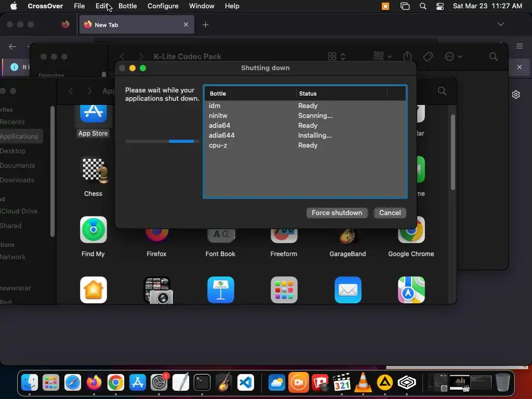
Task: Open Finder from the Dock
Action: click(30, 383)
